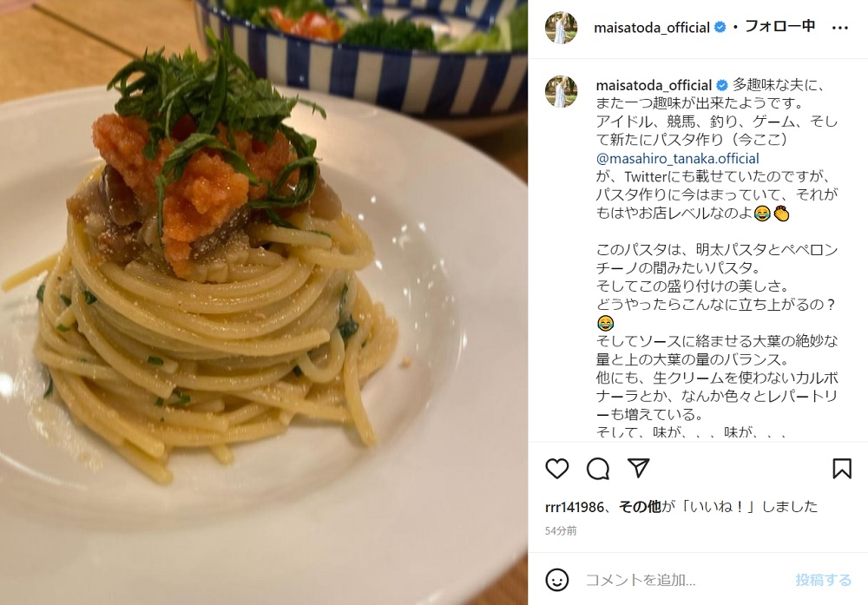Open the three-dot more options menu
This screenshot has height=605, width=868.
click(839, 28)
